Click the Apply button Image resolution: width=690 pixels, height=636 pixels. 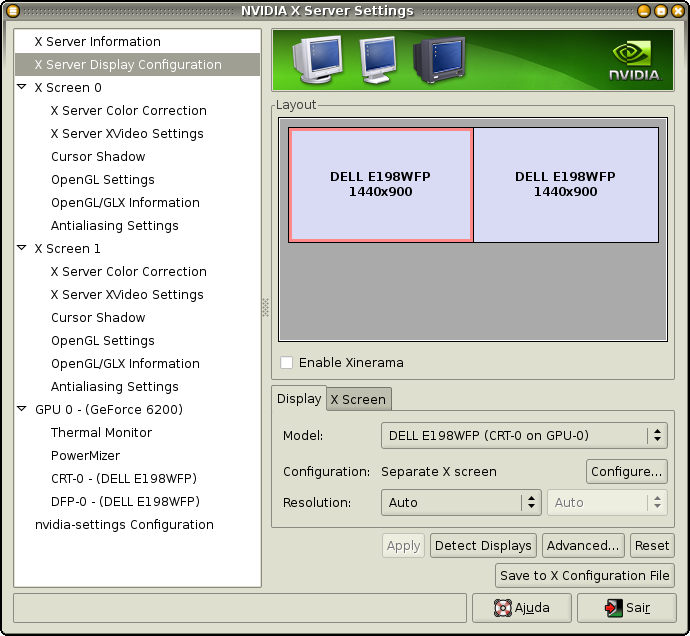(403, 546)
